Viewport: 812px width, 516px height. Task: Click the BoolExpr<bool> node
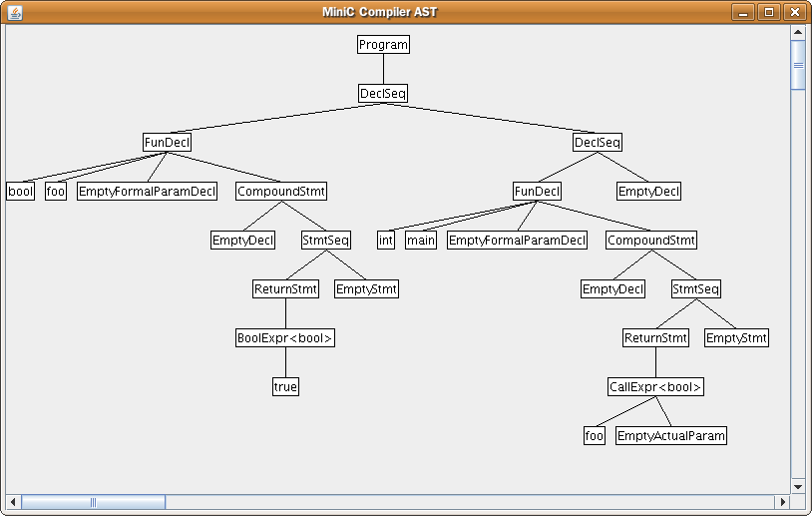pos(285,338)
